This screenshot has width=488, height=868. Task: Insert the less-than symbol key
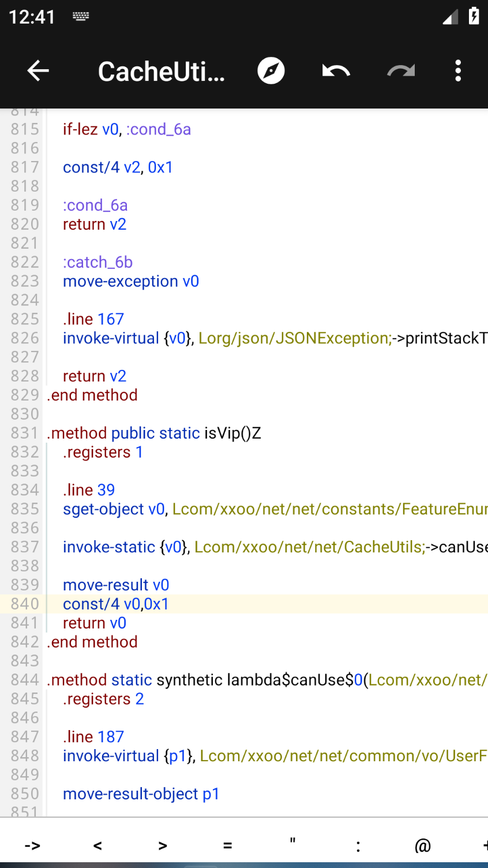coord(97,845)
